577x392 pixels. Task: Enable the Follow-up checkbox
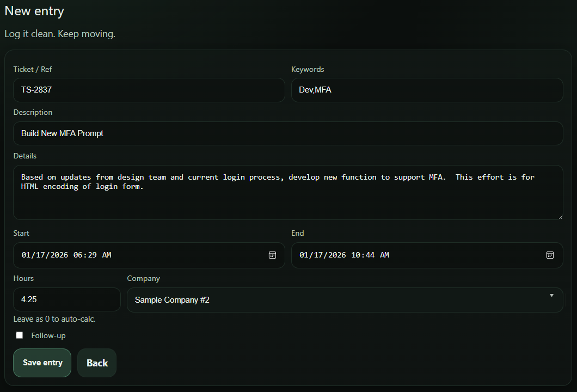(x=19, y=335)
